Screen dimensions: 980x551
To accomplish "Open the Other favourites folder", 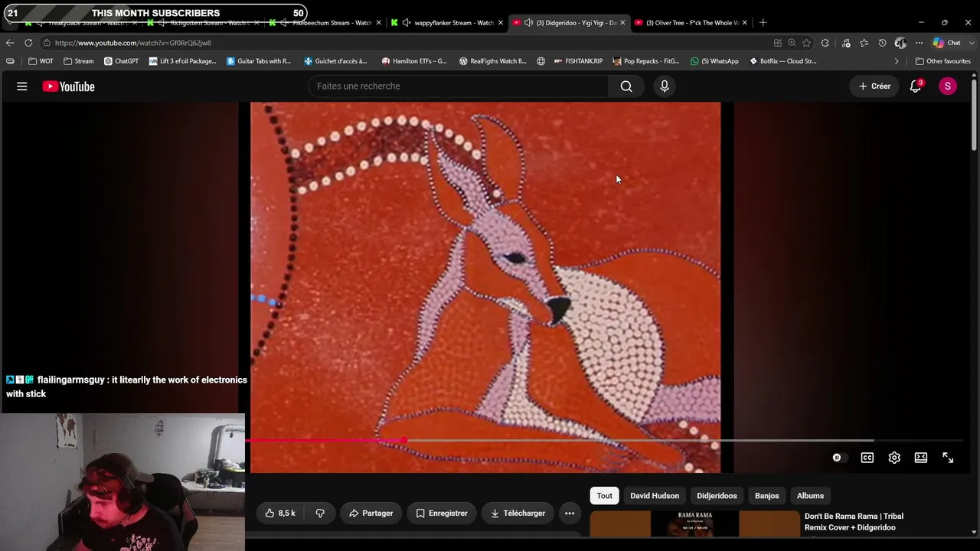I will pyautogui.click(x=943, y=61).
